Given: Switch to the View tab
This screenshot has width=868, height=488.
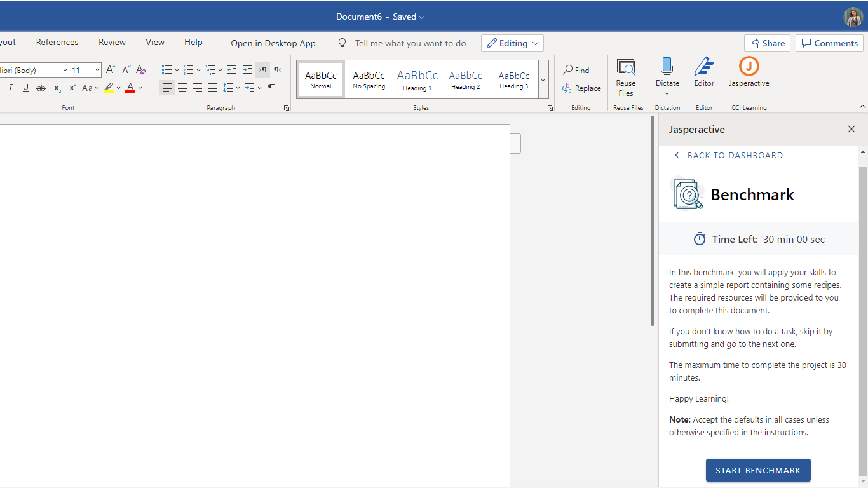Looking at the screenshot, I should click(155, 42).
